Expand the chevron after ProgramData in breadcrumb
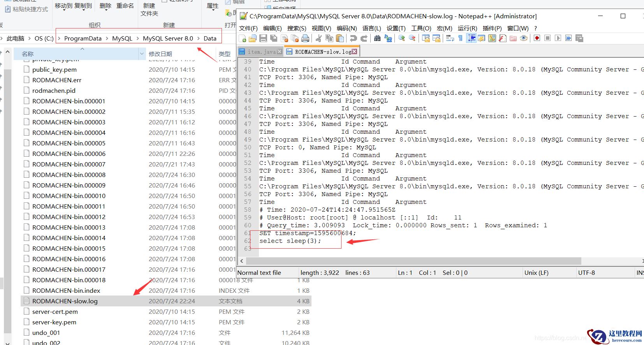The image size is (644, 345). 107,39
